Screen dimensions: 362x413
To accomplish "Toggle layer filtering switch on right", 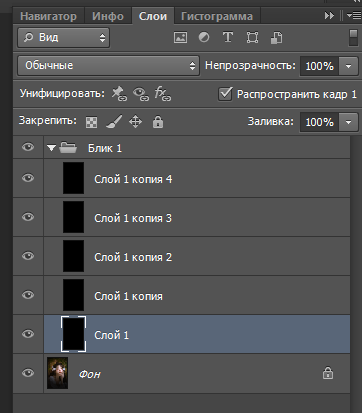I will [x=353, y=38].
